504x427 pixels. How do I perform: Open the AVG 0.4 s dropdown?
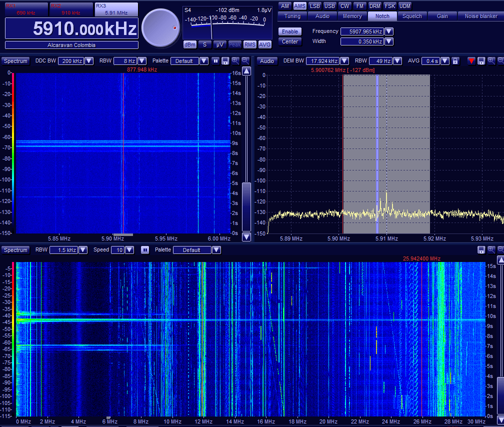445,61
